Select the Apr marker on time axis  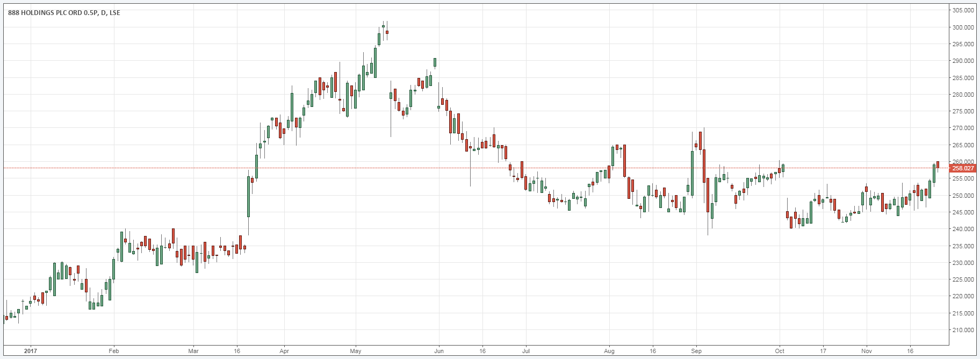pos(284,351)
